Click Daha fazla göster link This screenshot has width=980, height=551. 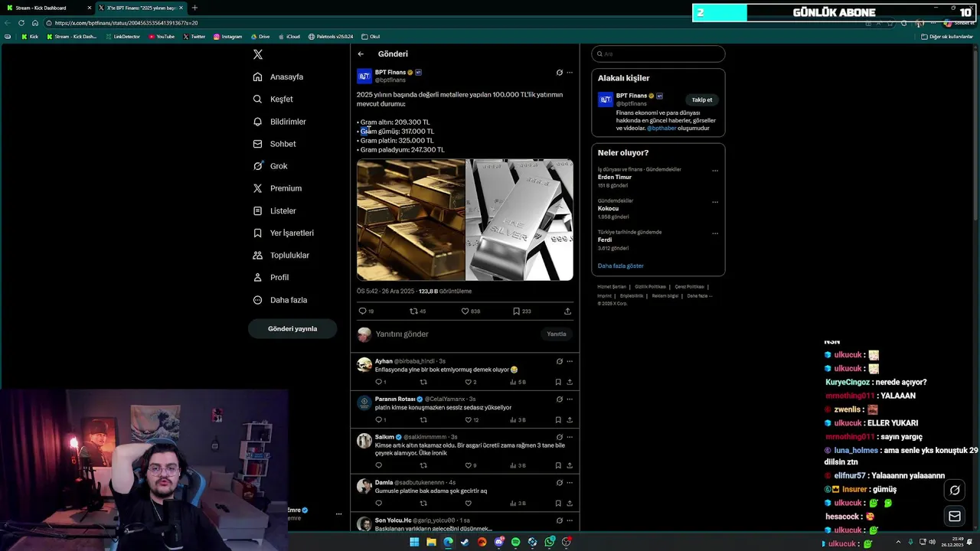621,266
